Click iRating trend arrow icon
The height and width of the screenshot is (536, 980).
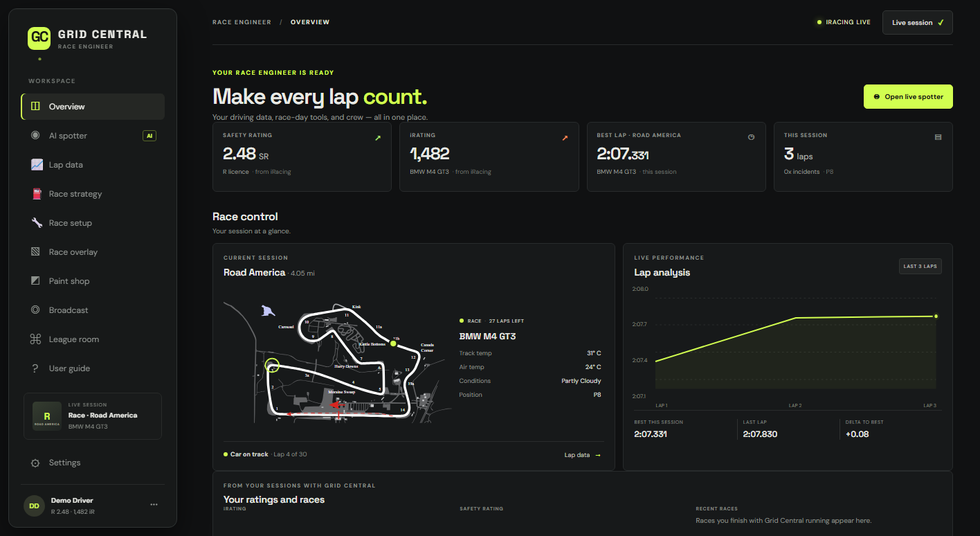[x=565, y=138]
